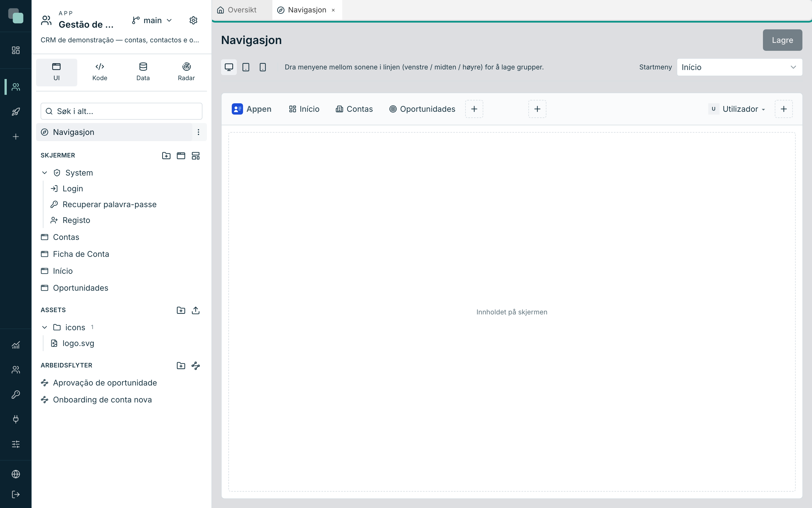Click the globe language icon
The height and width of the screenshot is (508, 812).
(x=16, y=474)
